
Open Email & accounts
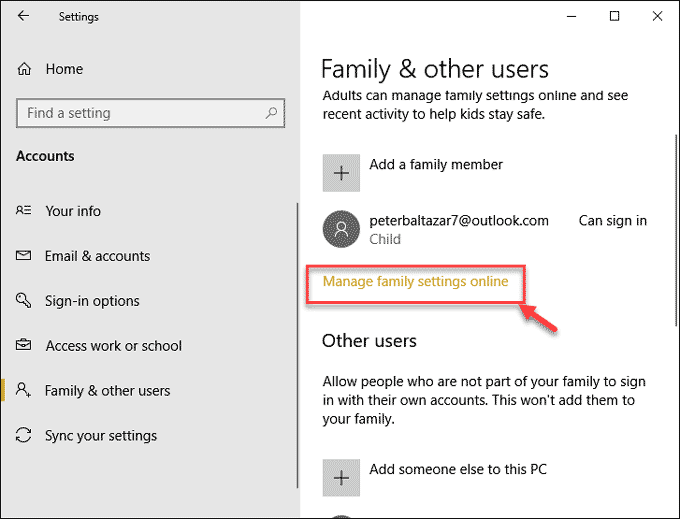coord(97,256)
